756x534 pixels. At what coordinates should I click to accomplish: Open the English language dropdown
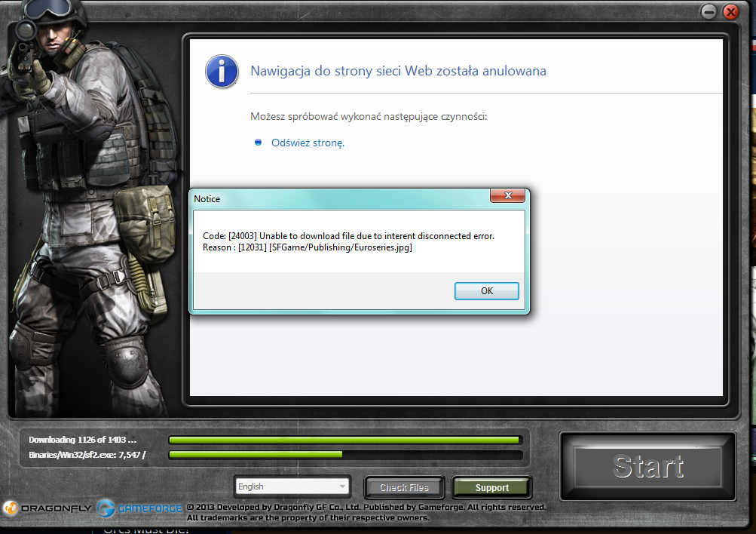[292, 486]
